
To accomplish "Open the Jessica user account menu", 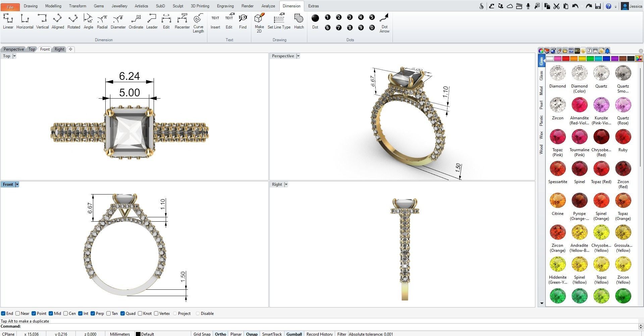I will point(632,6).
